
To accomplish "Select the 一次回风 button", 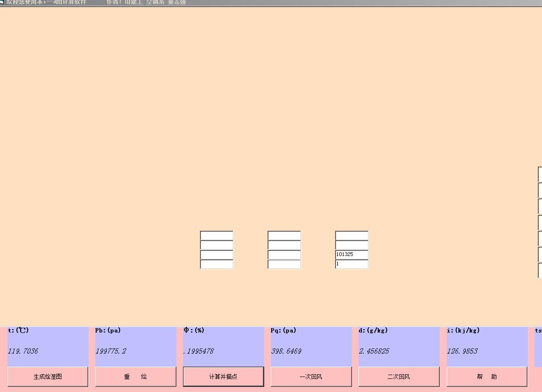I will click(x=311, y=377).
